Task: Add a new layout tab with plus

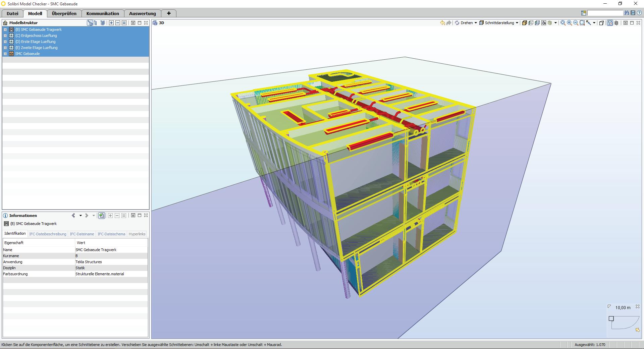Action: point(169,13)
